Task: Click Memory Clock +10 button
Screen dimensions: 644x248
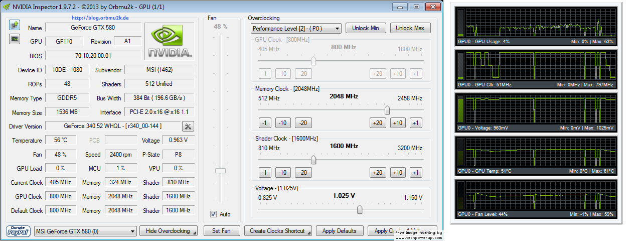Action: 398,123
